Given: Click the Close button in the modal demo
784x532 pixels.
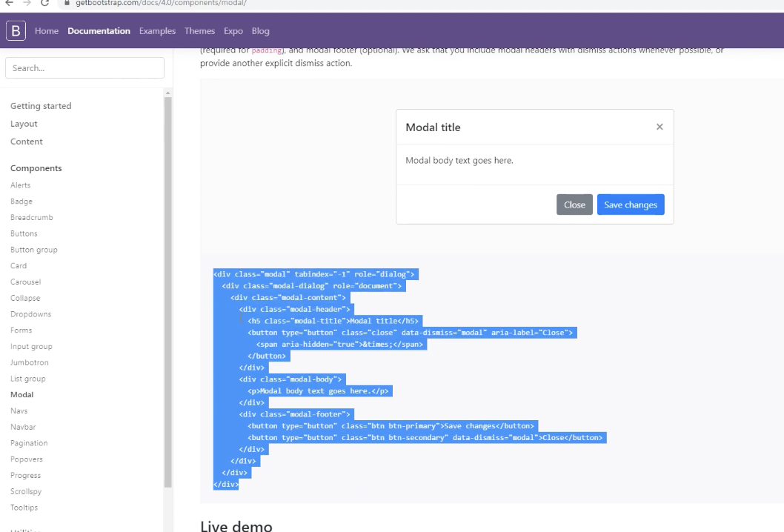Looking at the screenshot, I should coord(574,205).
